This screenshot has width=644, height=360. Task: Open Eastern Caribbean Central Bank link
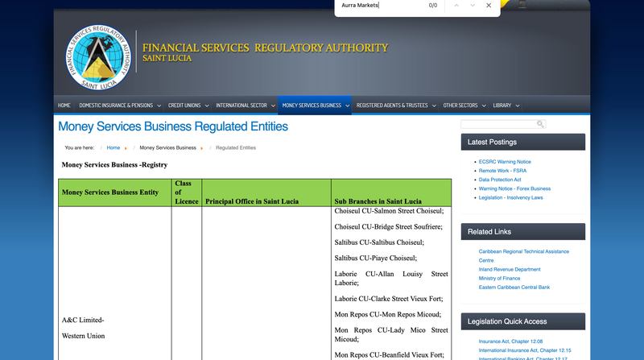tap(514, 288)
